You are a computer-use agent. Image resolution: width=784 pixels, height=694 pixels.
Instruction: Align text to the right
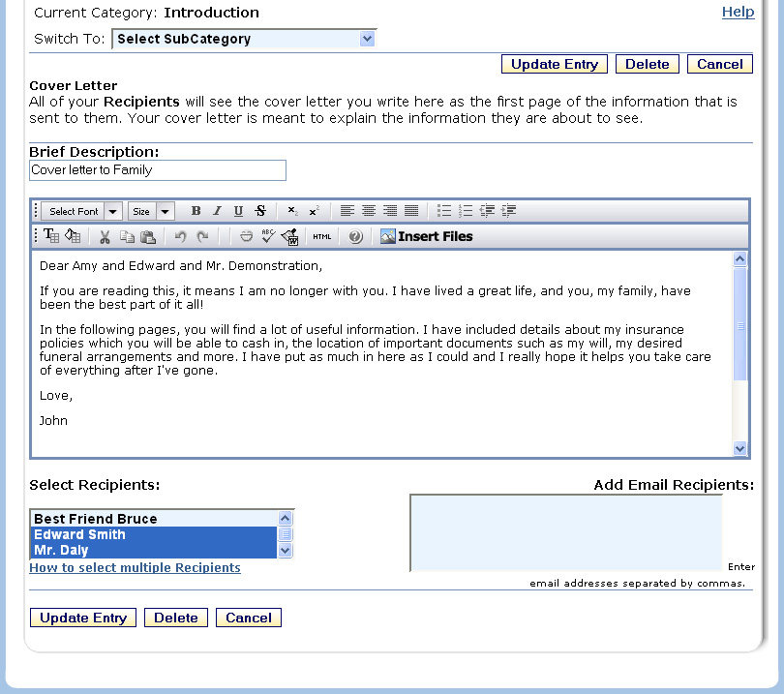(x=390, y=211)
